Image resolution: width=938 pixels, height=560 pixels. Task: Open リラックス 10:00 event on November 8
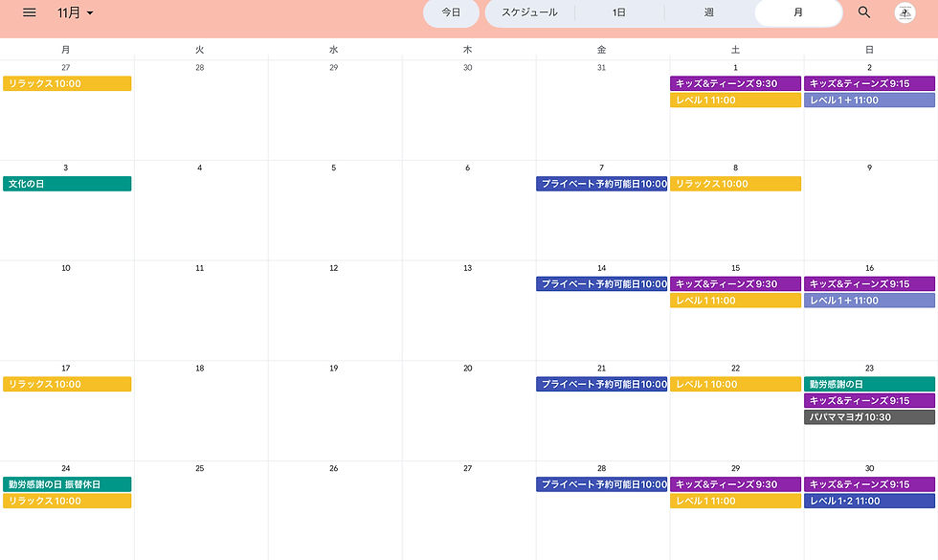[735, 184]
